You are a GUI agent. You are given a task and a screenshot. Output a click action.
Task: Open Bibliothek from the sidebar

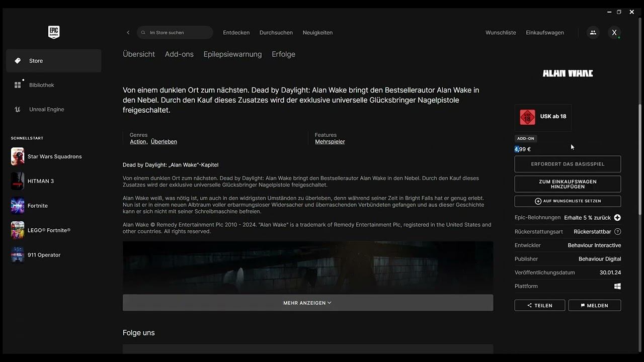(x=54, y=85)
